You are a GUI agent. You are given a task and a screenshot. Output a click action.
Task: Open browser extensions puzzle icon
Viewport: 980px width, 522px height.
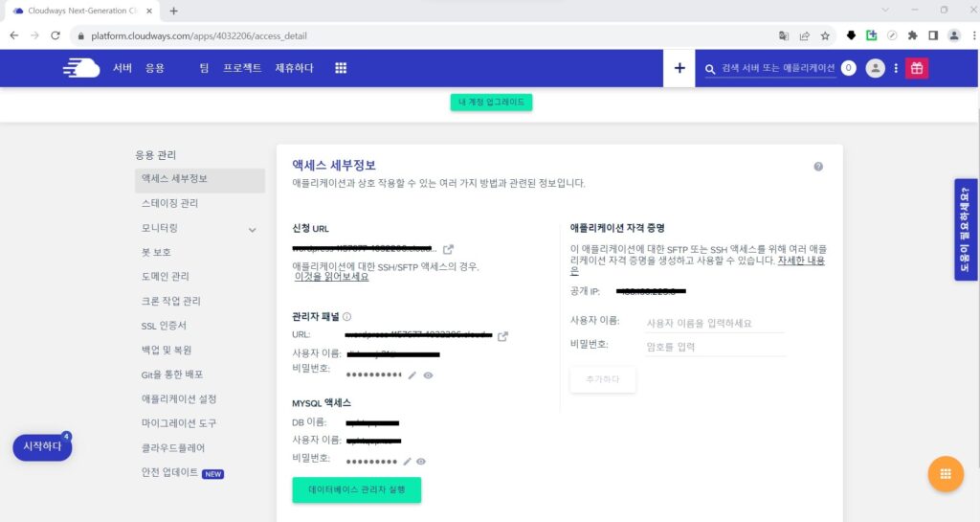[x=912, y=35]
